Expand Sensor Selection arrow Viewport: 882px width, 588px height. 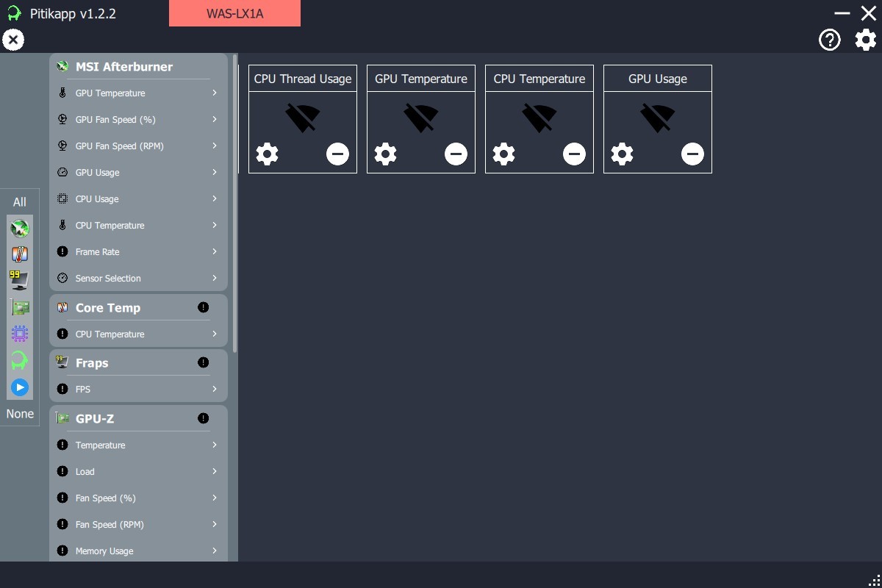pos(215,278)
